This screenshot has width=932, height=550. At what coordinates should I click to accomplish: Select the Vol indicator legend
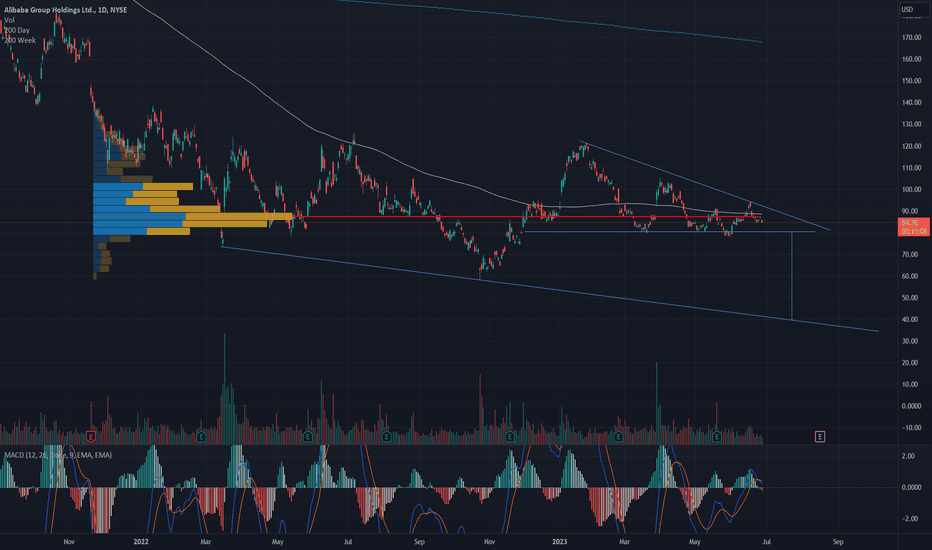click(x=9, y=20)
